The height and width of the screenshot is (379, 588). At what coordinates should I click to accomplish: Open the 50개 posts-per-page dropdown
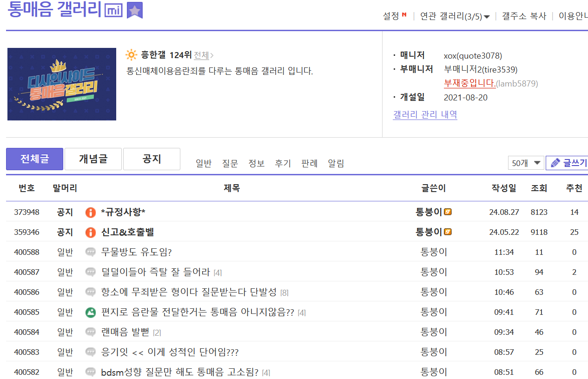526,163
